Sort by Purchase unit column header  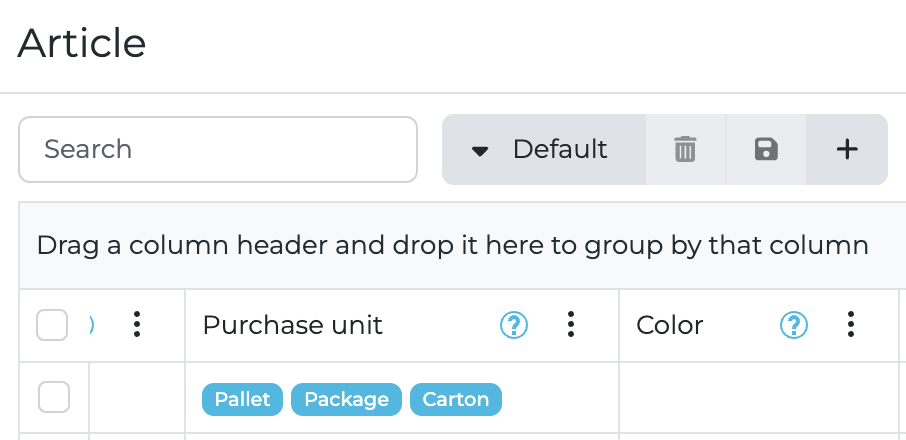click(293, 325)
